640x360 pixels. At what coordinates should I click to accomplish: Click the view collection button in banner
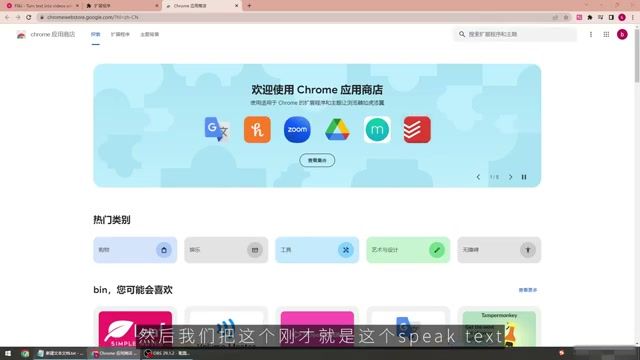tap(317, 160)
